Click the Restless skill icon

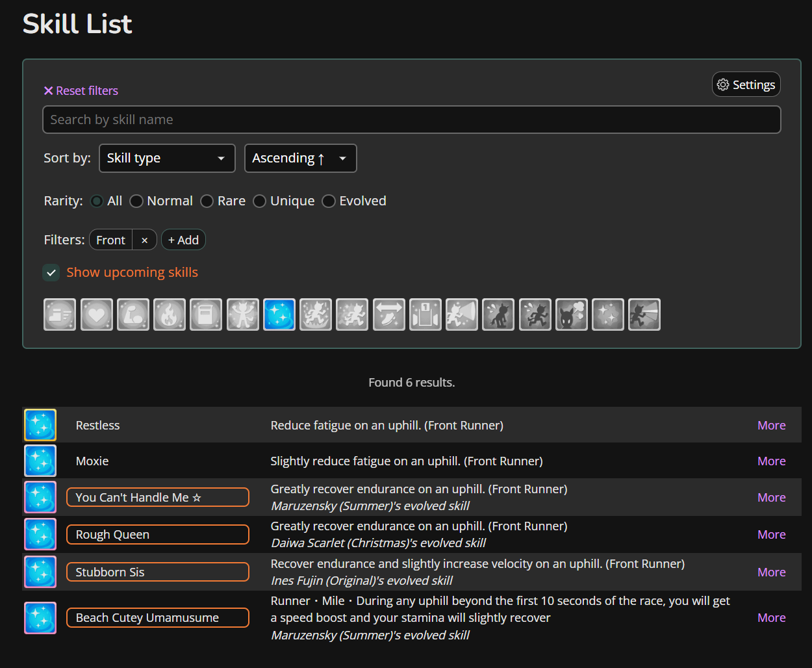coord(40,425)
